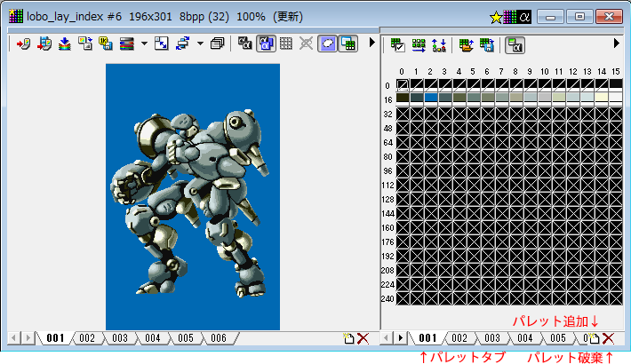
Task: Expand the palette toolbar overflow arrow
Action: (616, 43)
